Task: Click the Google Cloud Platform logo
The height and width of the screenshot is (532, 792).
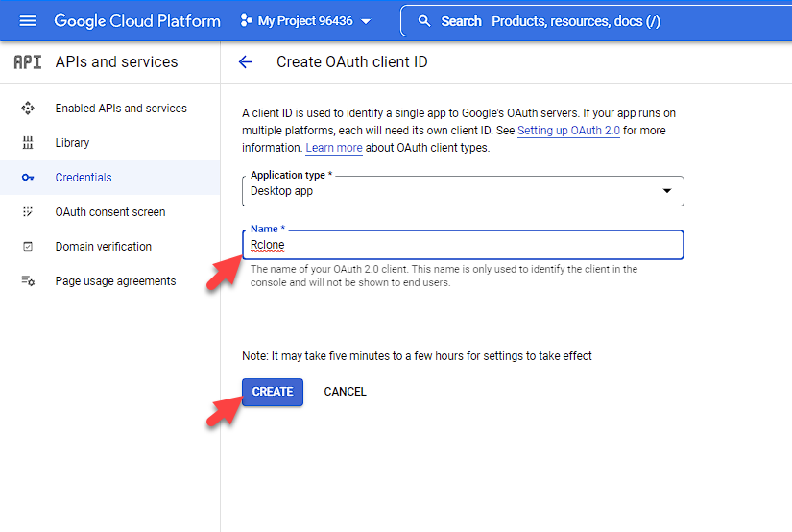Action: coord(137,21)
